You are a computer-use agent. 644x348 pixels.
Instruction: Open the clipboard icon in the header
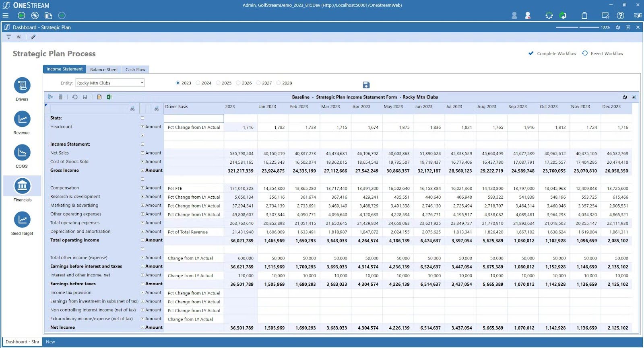click(x=584, y=16)
